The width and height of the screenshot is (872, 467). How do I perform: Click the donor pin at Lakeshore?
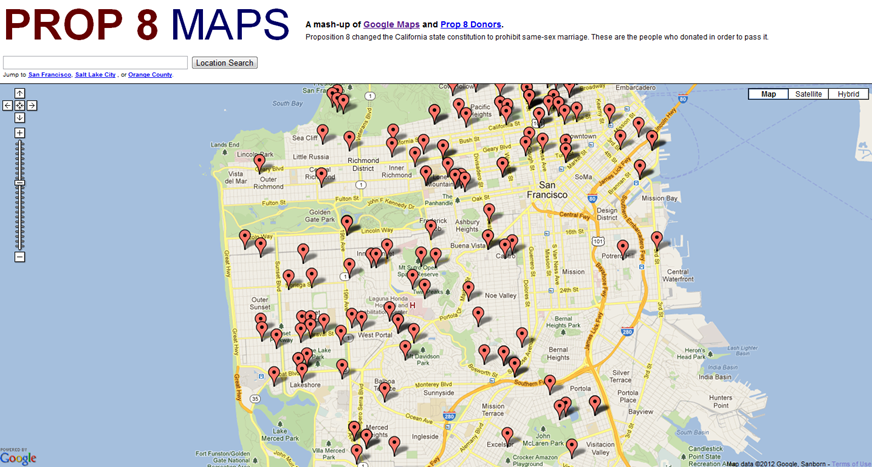tap(302, 371)
